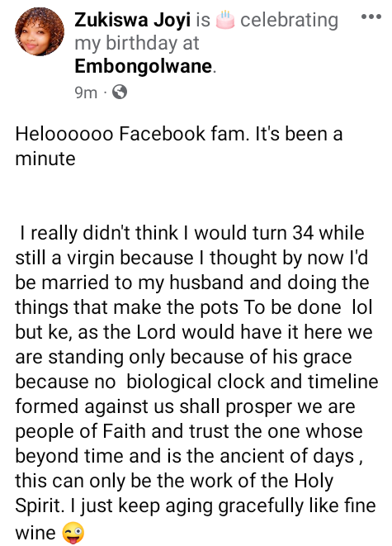Screen dimensions: 392x546
Task: Click the line work of the Holy
Action: 174,482
